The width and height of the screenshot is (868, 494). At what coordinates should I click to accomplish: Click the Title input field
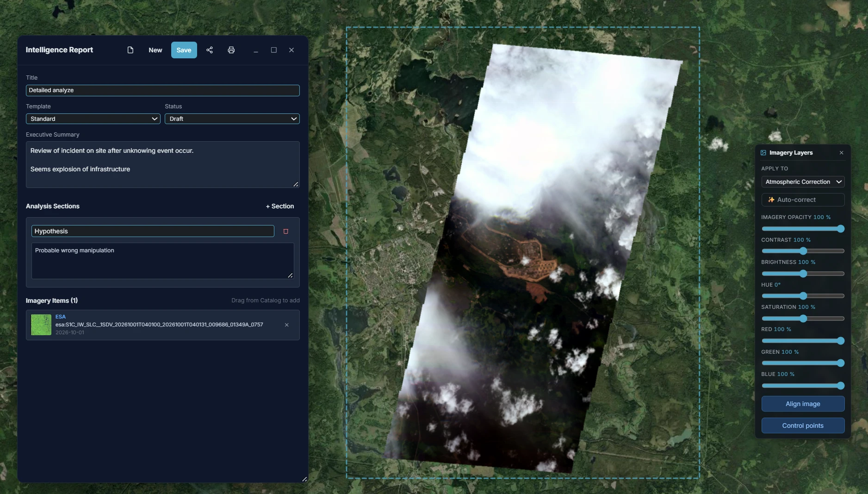click(x=163, y=90)
